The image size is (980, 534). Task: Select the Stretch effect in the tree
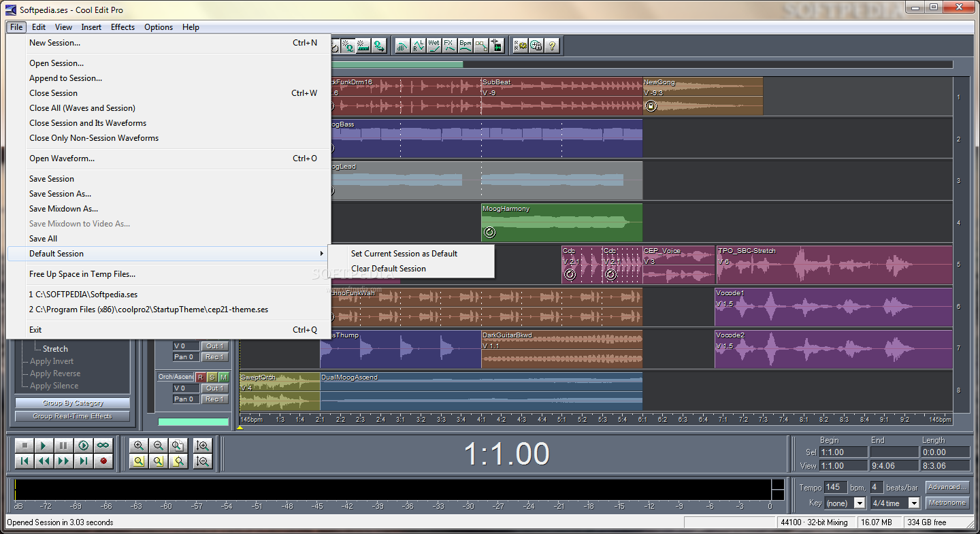[x=55, y=349]
